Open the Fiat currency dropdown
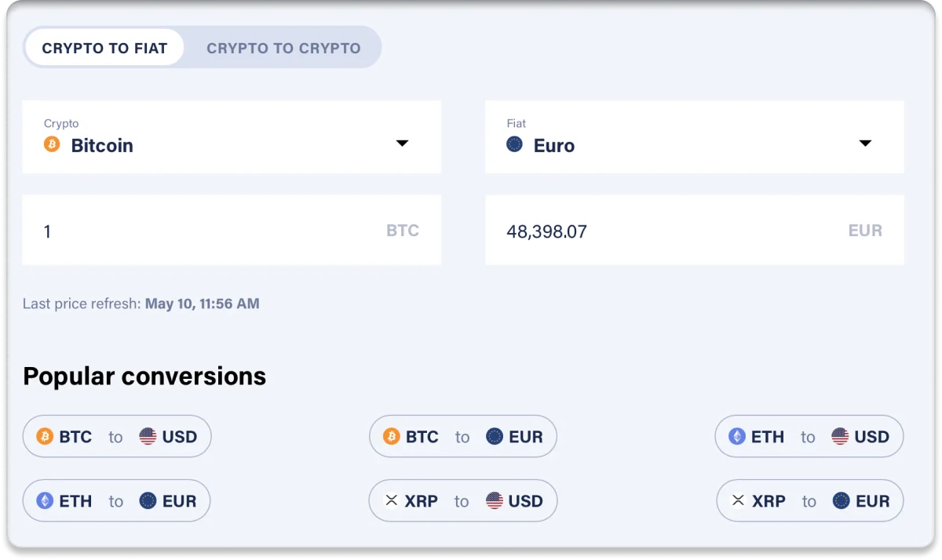The image size is (942, 560). [x=865, y=144]
